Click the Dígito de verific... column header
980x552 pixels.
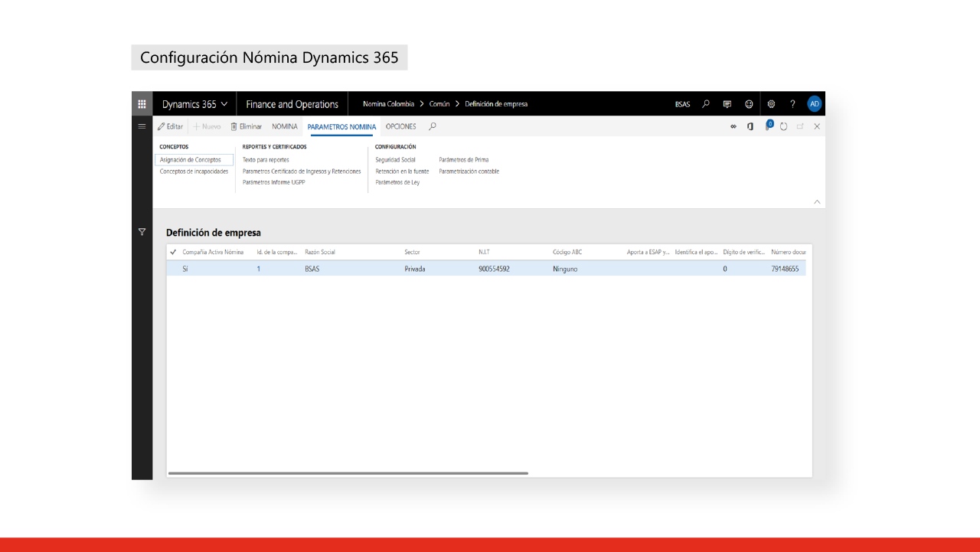(x=744, y=252)
